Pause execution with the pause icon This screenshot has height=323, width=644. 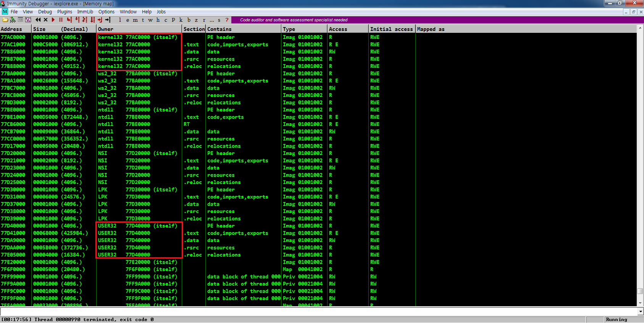point(61,20)
